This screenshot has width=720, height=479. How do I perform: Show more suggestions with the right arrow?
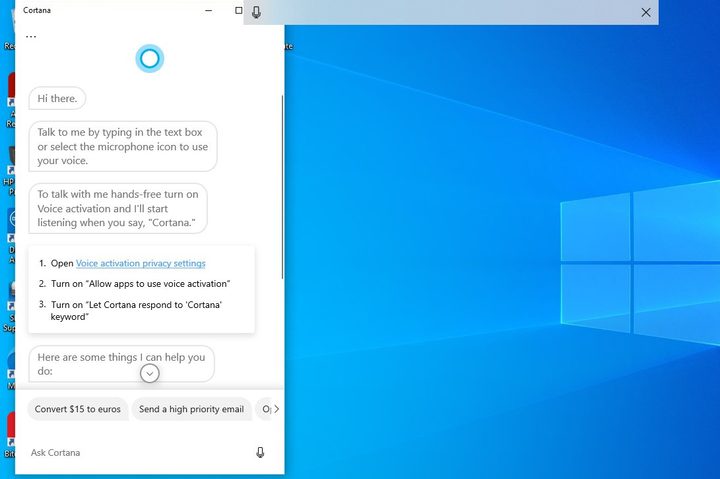276,409
